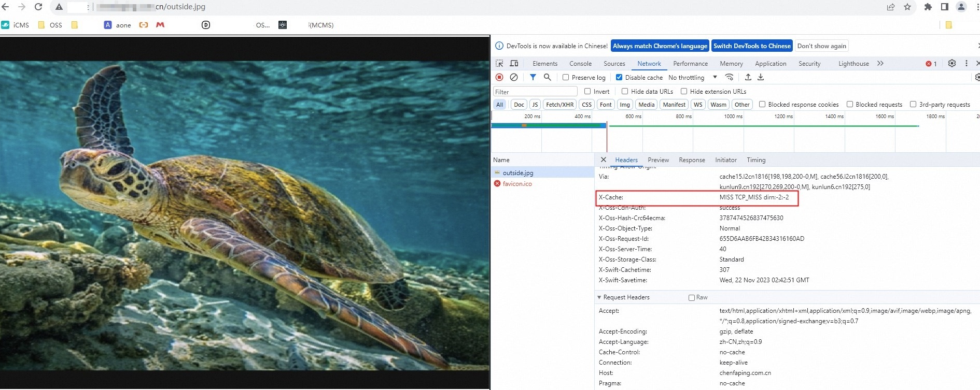980x390 pixels.
Task: Bookmark this page with star icon
Action: 907,7
